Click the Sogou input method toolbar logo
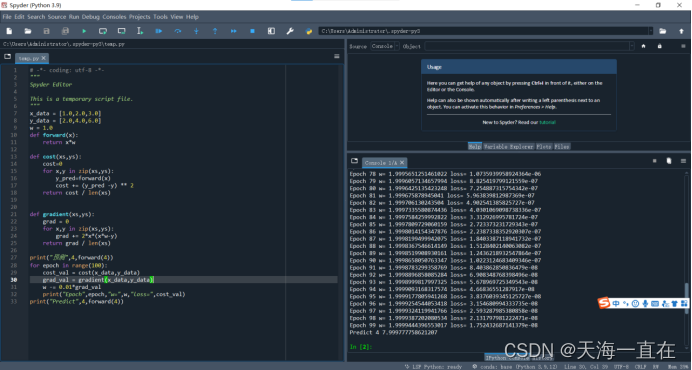Image resolution: width=692 pixels, height=370 pixels. point(604,303)
